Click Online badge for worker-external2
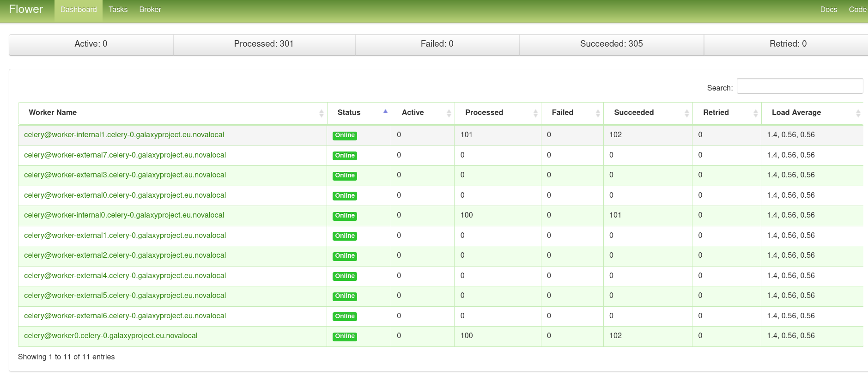 pyautogui.click(x=345, y=256)
